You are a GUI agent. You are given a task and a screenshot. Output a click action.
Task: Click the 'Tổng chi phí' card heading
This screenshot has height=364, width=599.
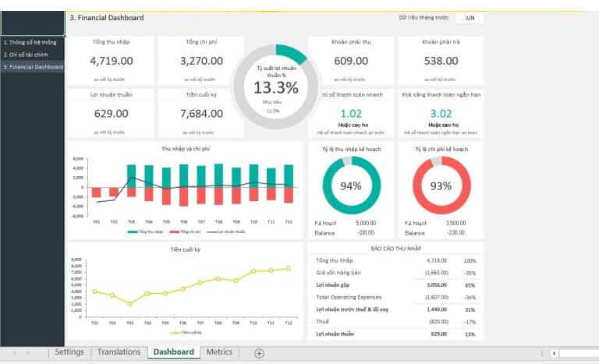[x=201, y=41]
